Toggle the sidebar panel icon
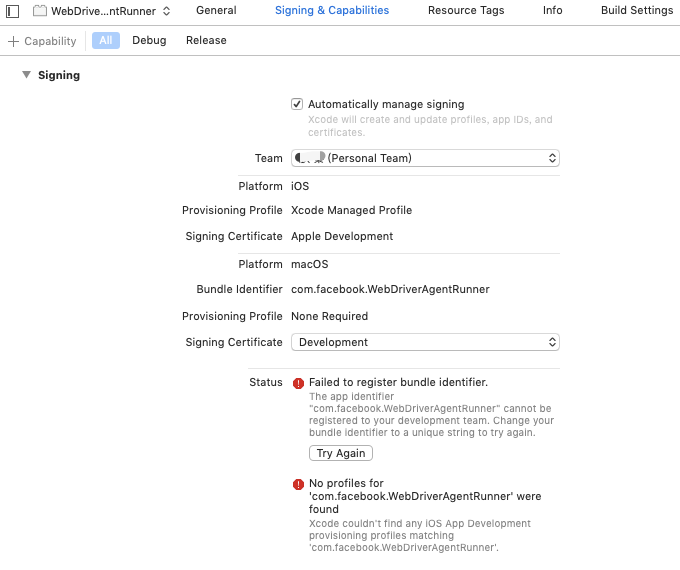 coord(13,11)
